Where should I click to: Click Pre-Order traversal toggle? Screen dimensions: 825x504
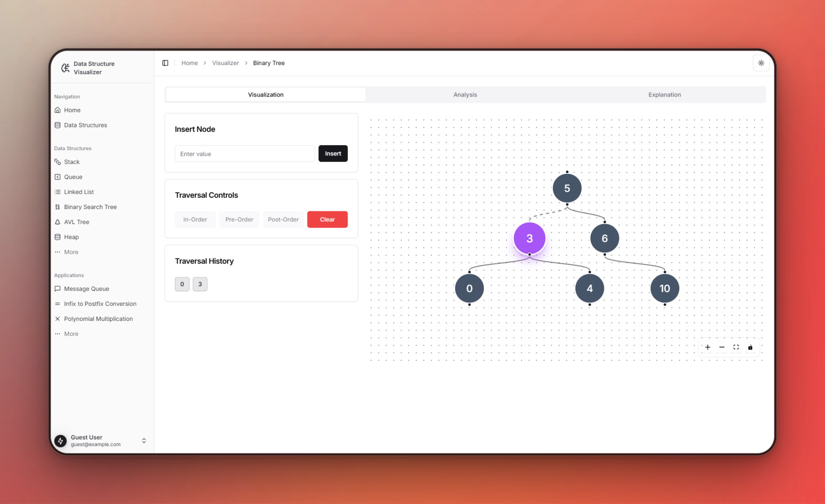point(239,219)
